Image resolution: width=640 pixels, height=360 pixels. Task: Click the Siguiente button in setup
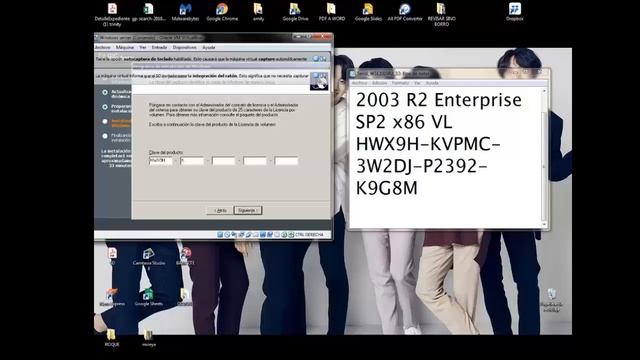[x=248, y=210]
